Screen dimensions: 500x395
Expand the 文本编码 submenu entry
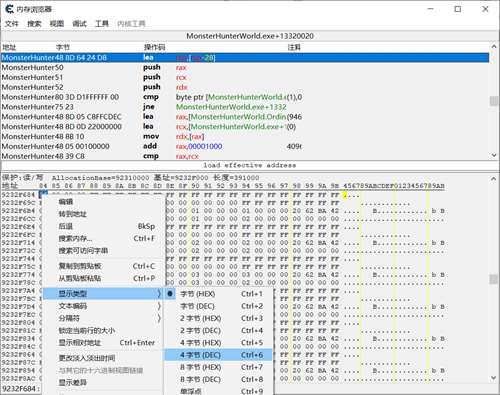(x=104, y=306)
